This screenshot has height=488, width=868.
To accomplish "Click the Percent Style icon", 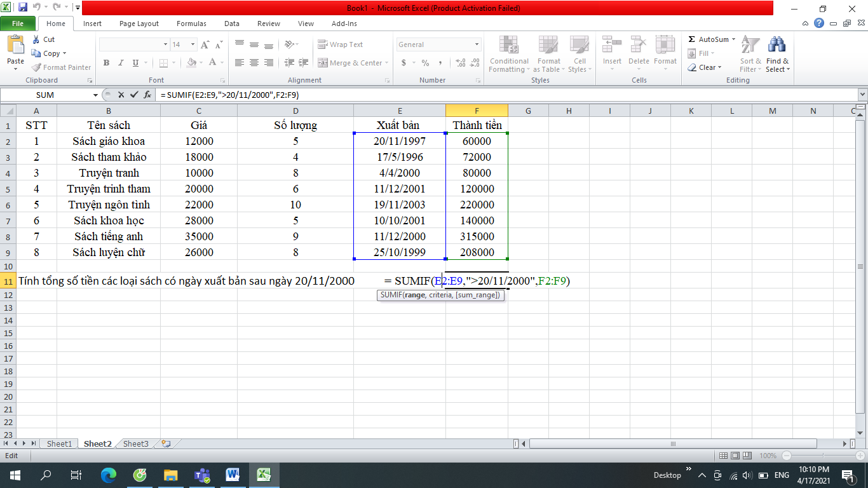I will (x=425, y=63).
